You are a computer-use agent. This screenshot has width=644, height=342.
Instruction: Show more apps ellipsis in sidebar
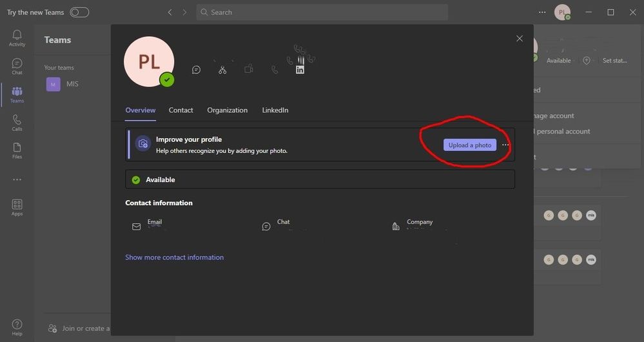tap(17, 179)
